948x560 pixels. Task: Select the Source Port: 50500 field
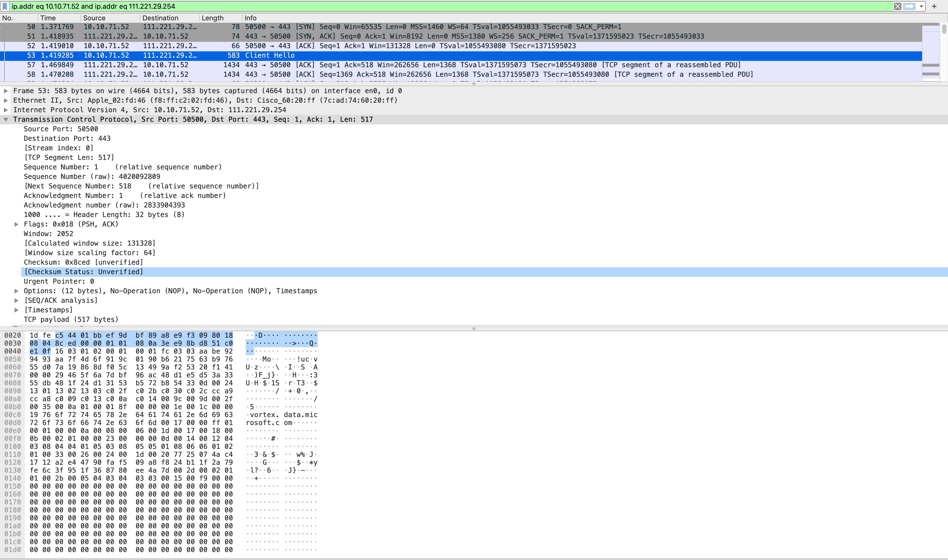click(x=61, y=129)
